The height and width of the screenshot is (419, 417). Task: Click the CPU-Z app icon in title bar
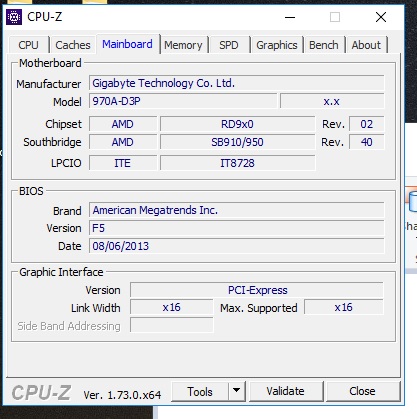14,17
